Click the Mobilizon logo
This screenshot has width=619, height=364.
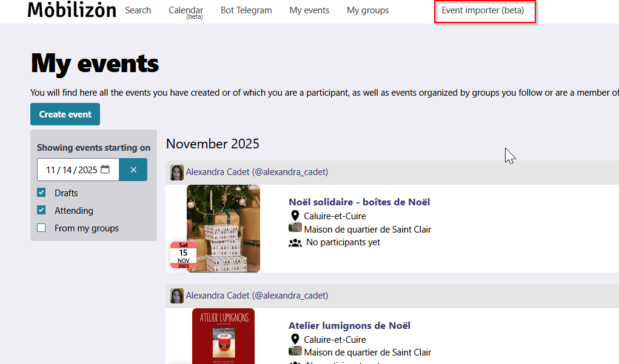pos(72,10)
